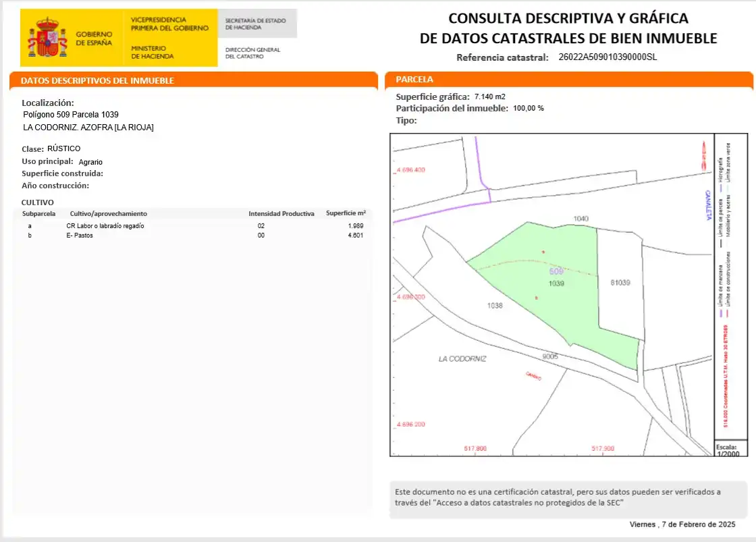The image size is (756, 542).
Task: Click parcel label 1040 on the map
Action: tap(581, 219)
